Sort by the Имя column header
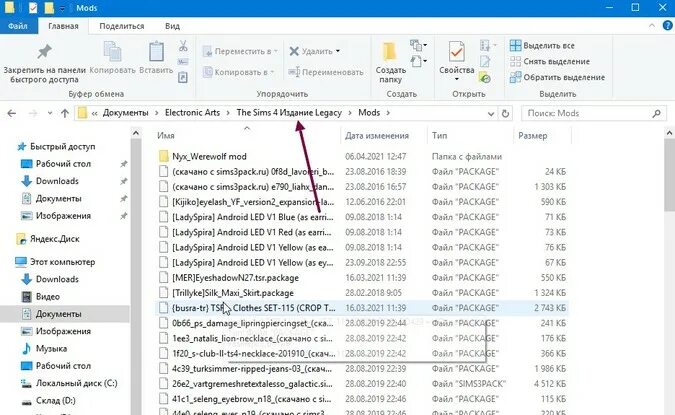Image resolution: width=675 pixels, height=415 pixels. click(x=166, y=136)
